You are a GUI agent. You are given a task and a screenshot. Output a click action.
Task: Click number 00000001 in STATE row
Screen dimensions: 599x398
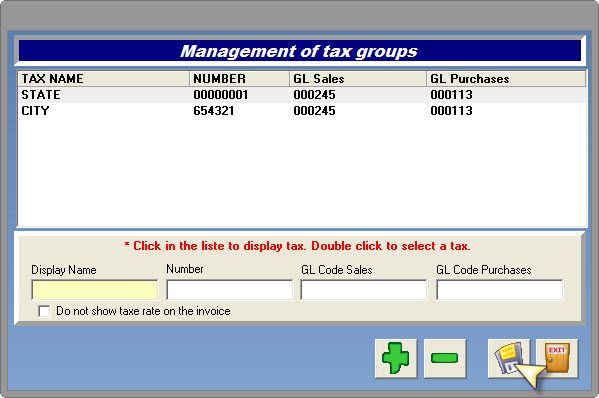[221, 95]
